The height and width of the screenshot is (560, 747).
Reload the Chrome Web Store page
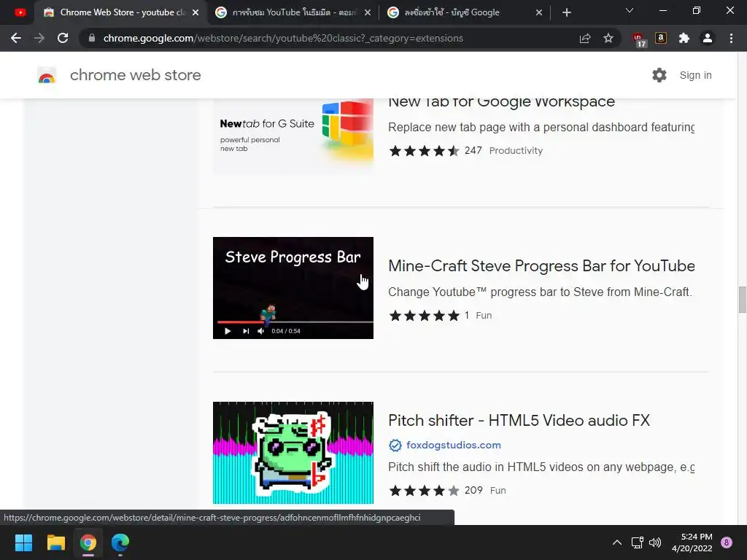point(63,38)
